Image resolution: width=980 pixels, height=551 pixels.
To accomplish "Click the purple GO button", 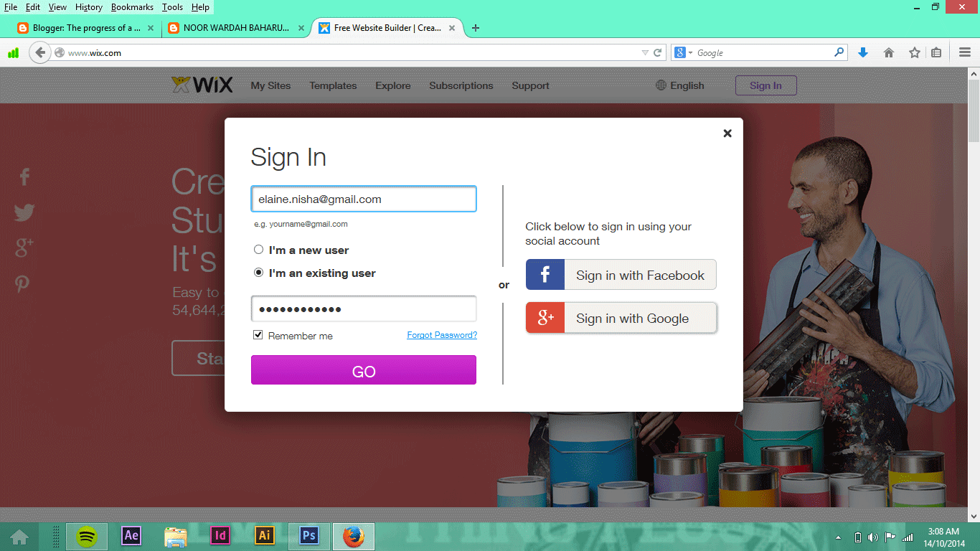I will point(363,369).
